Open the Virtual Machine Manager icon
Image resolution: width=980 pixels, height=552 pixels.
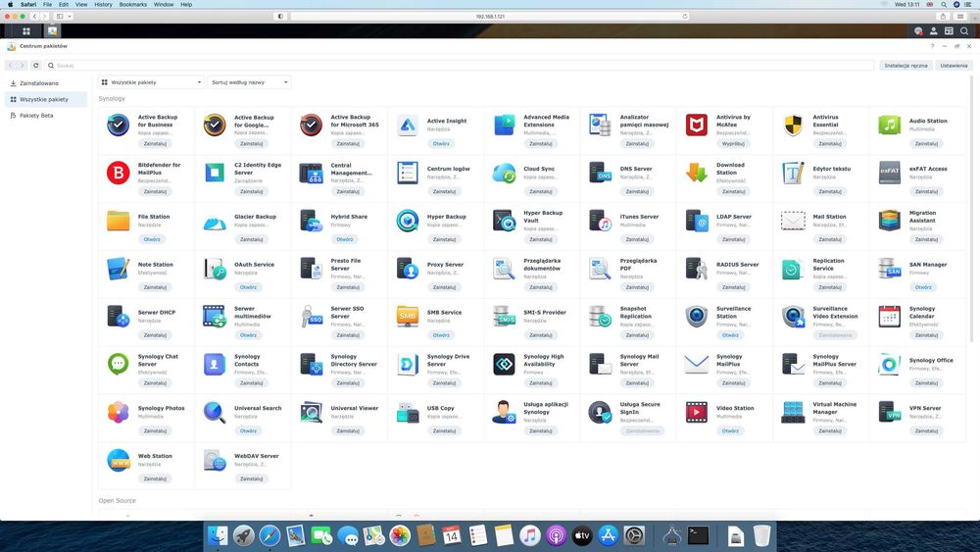click(x=793, y=412)
